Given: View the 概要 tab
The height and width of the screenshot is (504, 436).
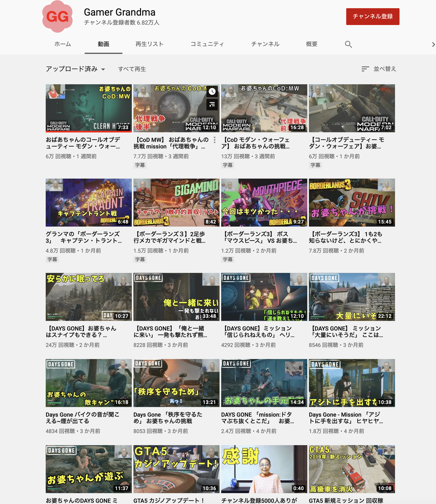Looking at the screenshot, I should pyautogui.click(x=312, y=44).
